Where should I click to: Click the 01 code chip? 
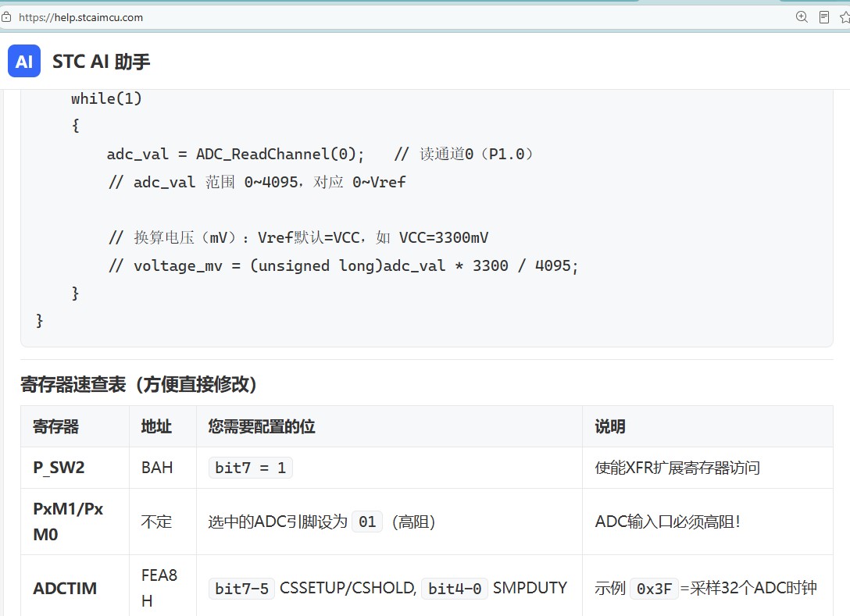pyautogui.click(x=367, y=522)
